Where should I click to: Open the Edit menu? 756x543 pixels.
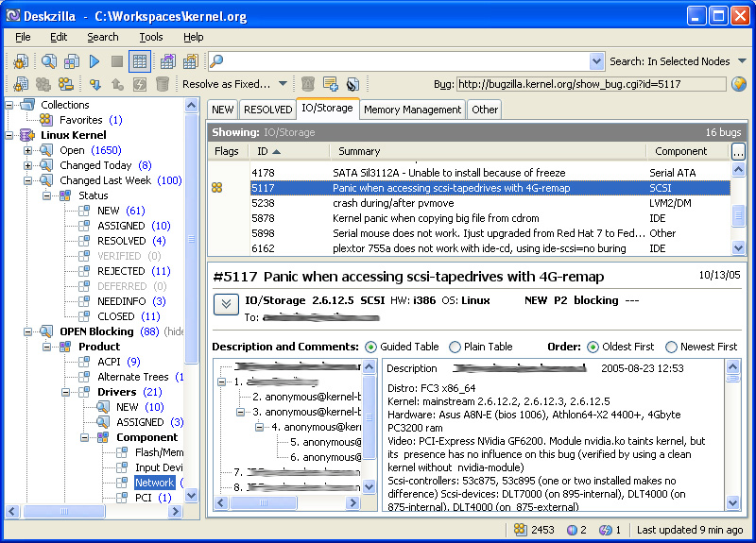(x=59, y=37)
